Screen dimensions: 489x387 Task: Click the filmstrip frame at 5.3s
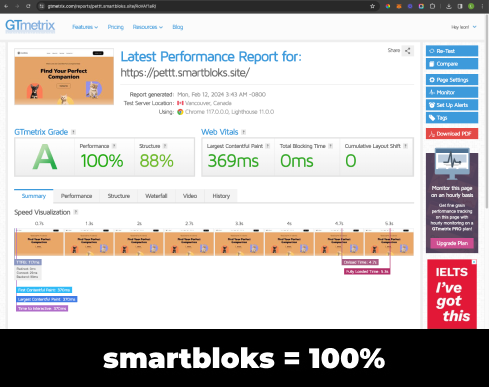point(389,242)
